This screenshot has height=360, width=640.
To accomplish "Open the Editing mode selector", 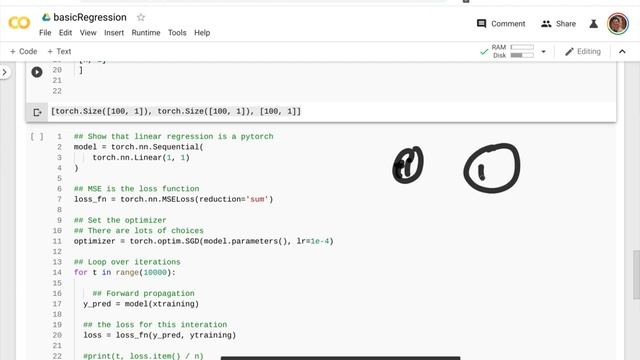I will tap(582, 51).
